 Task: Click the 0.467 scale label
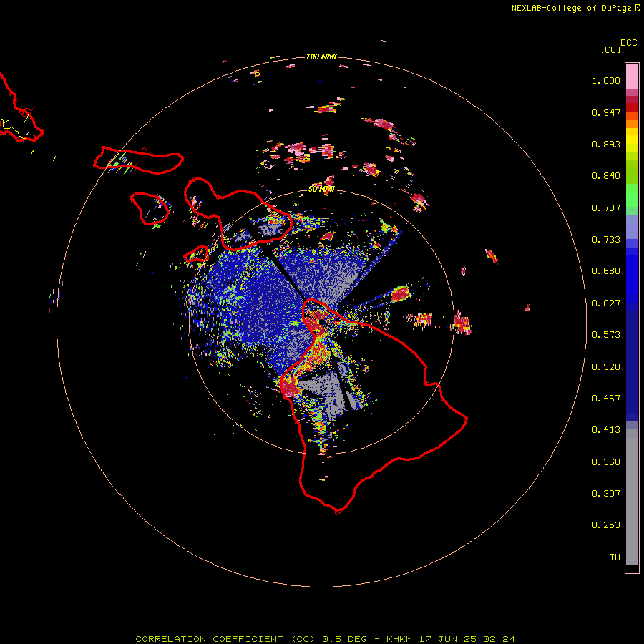click(x=606, y=399)
